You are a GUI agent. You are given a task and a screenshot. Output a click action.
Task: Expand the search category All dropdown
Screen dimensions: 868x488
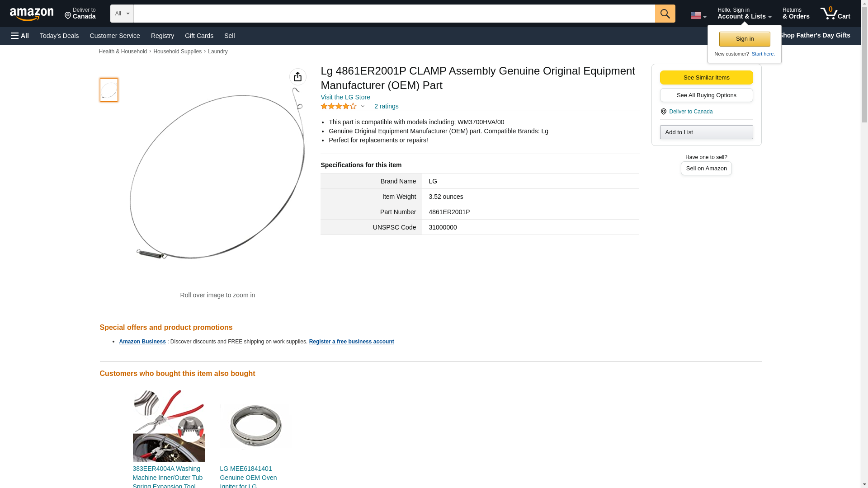122,14
